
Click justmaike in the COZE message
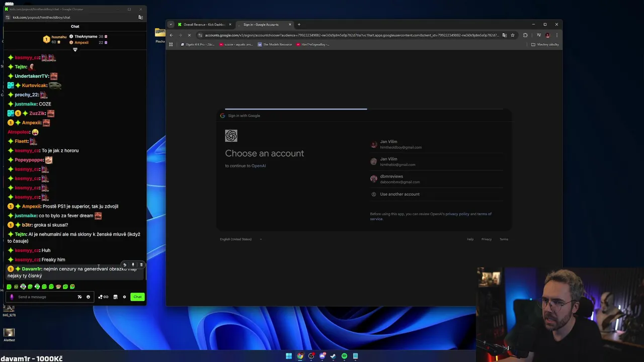(x=26, y=104)
